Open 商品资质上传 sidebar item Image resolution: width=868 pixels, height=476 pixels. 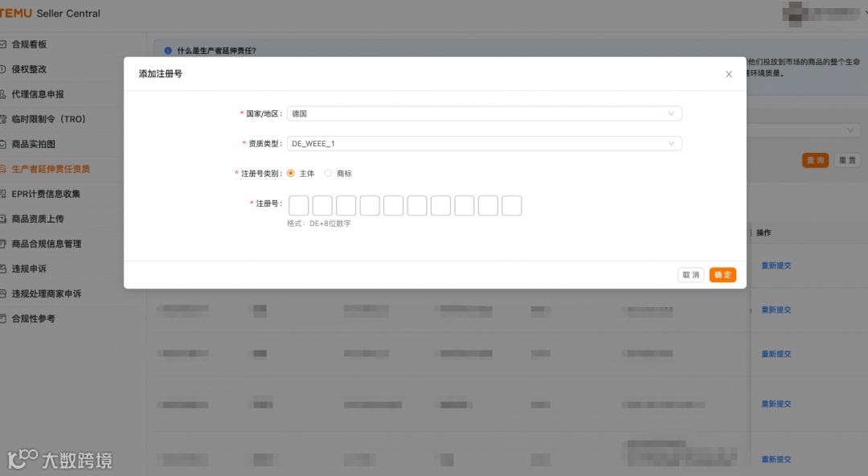38,219
